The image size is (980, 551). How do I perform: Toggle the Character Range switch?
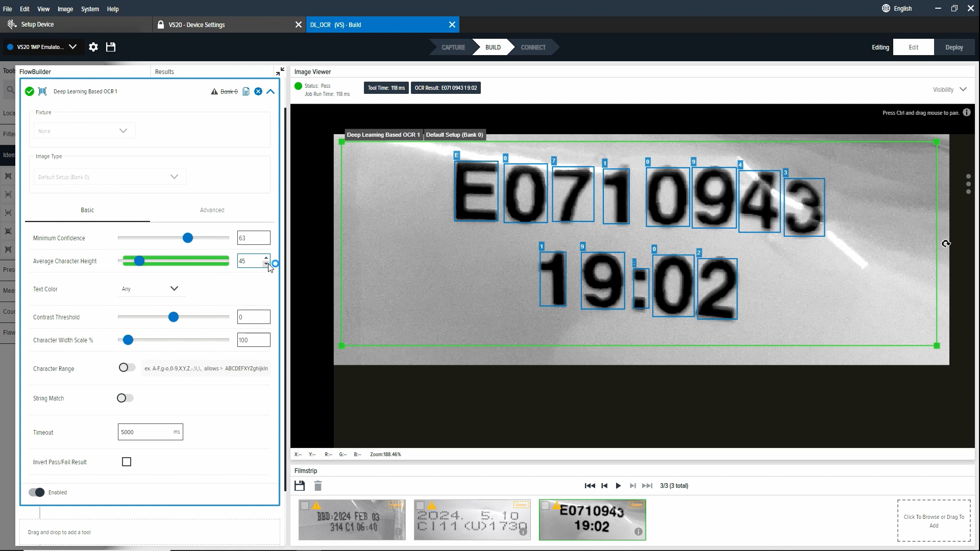click(x=127, y=368)
